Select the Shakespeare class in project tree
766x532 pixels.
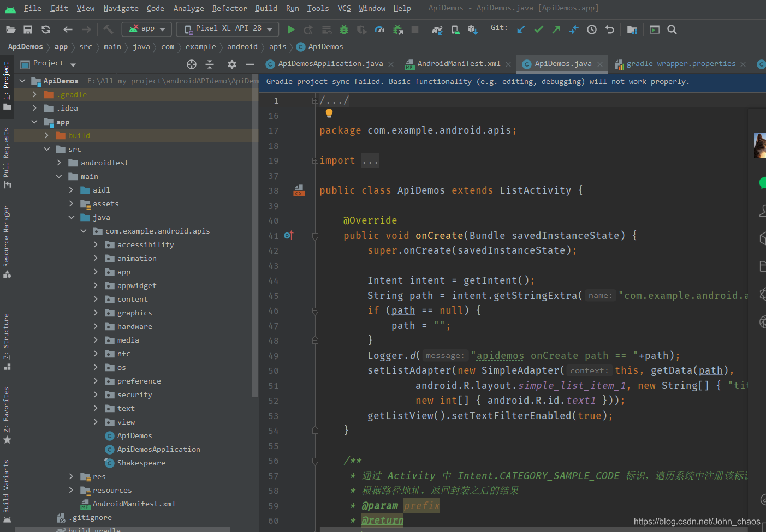141,463
